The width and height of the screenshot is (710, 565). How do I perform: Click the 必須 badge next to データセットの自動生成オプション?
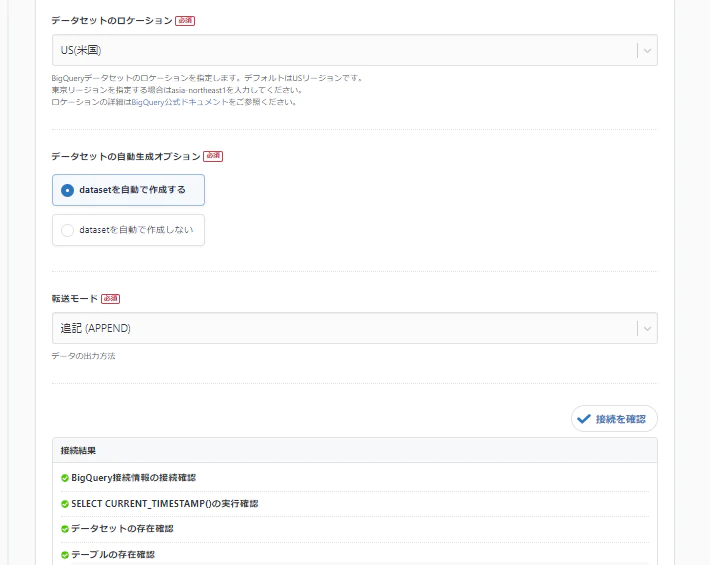pos(213,156)
